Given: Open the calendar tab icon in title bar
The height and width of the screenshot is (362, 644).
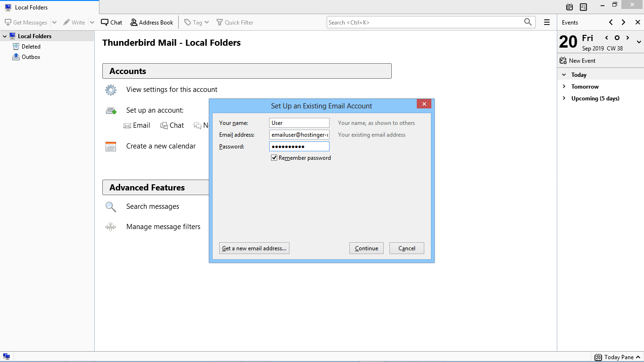Looking at the screenshot, I should 570,7.
